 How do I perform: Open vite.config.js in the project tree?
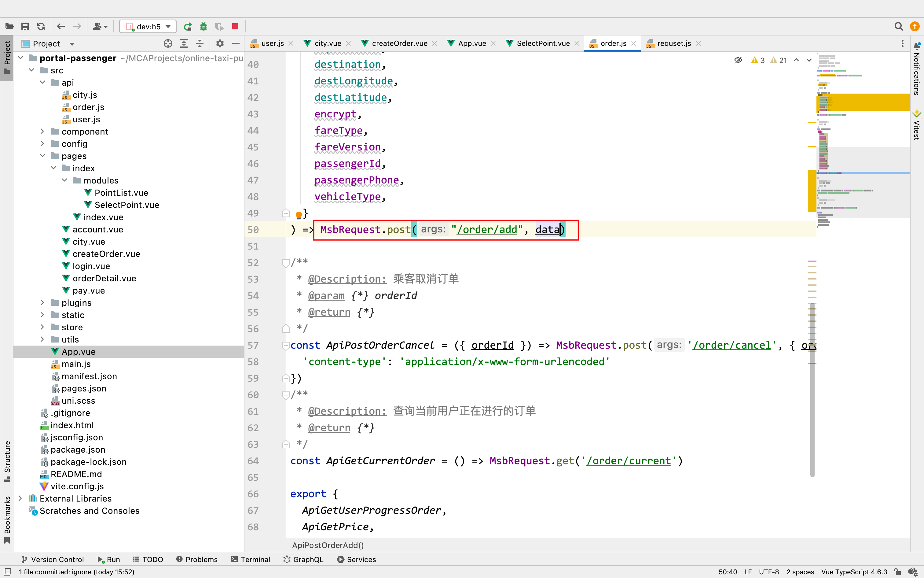point(77,486)
